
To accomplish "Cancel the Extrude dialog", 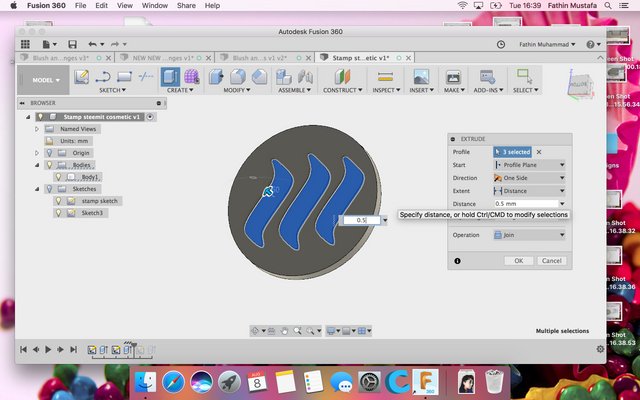I will [x=551, y=261].
